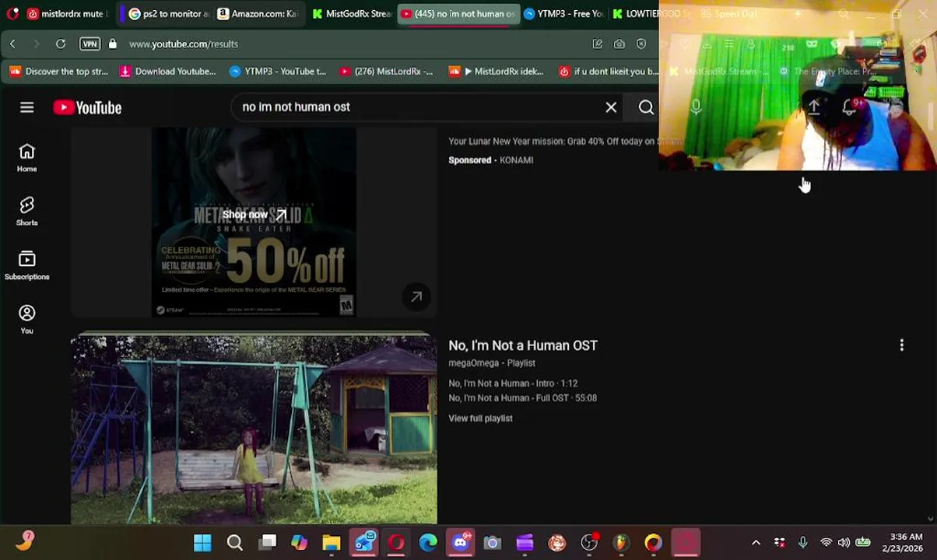Open the Wi-Fi network tray icon
Viewport: 937px width, 560px height.
(826, 543)
